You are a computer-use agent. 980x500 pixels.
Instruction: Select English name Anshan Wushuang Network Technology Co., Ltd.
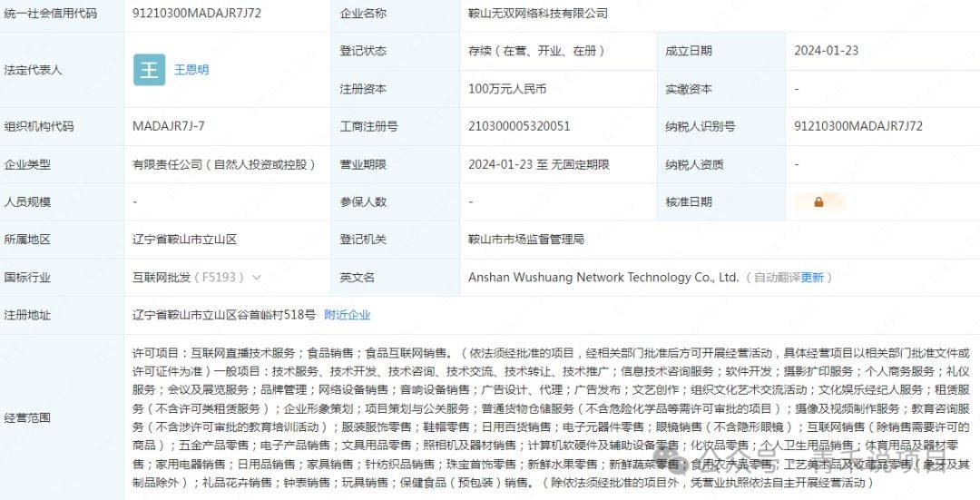(603, 278)
